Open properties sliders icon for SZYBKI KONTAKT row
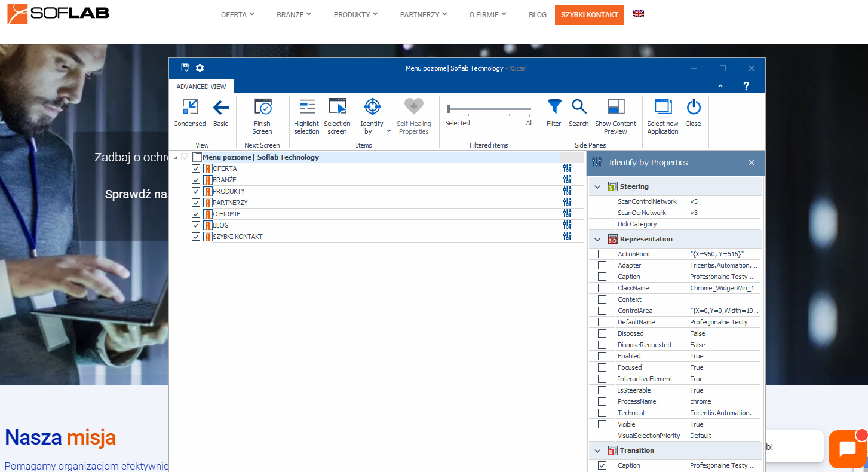The image size is (868, 472). tap(568, 237)
